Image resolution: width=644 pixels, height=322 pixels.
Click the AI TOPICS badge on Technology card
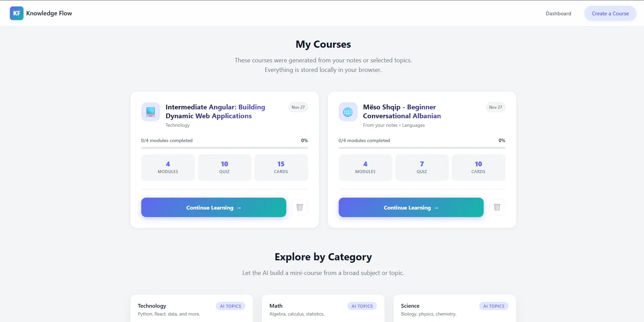coord(230,306)
